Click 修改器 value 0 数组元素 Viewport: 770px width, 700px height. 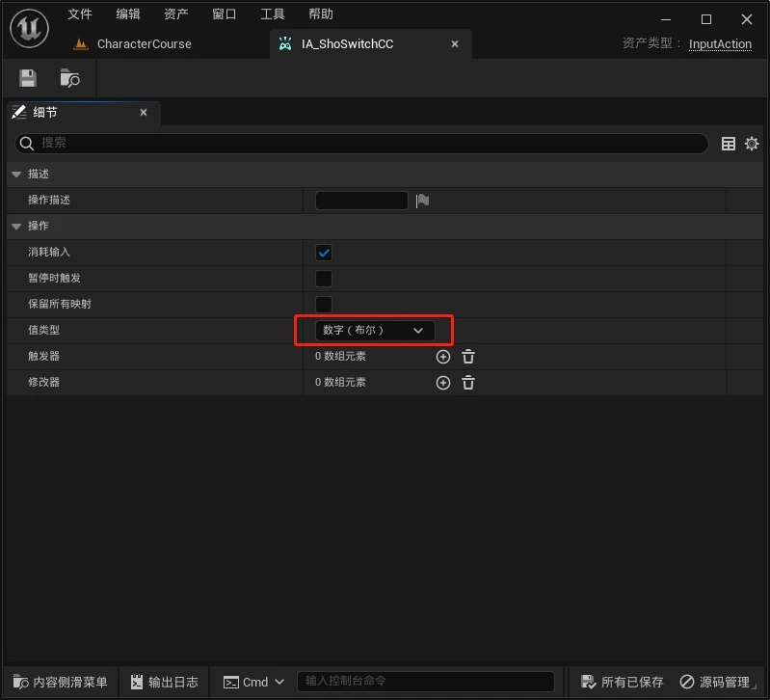pyautogui.click(x=340, y=382)
